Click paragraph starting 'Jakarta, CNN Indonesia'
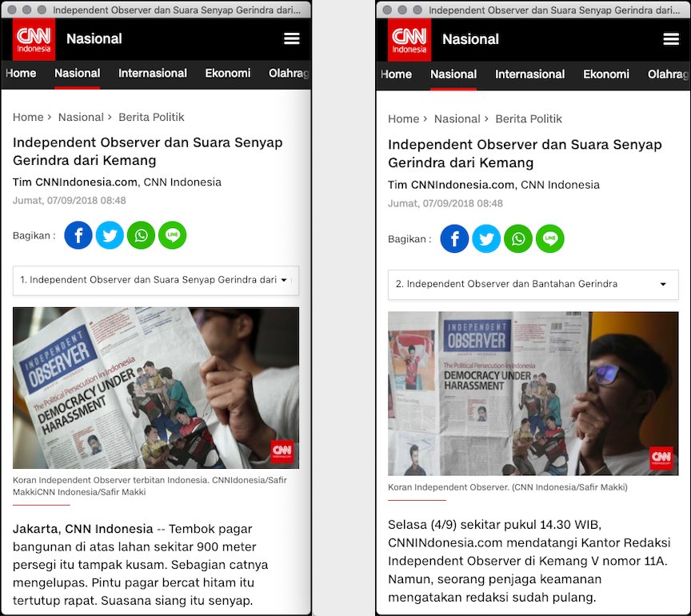This screenshot has height=616, width=691. click(x=140, y=565)
